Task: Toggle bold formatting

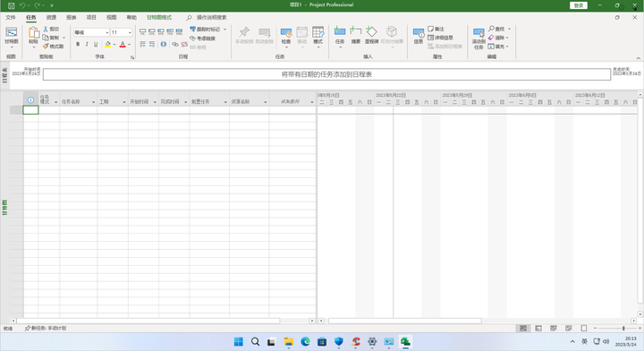Action: pyautogui.click(x=78, y=44)
